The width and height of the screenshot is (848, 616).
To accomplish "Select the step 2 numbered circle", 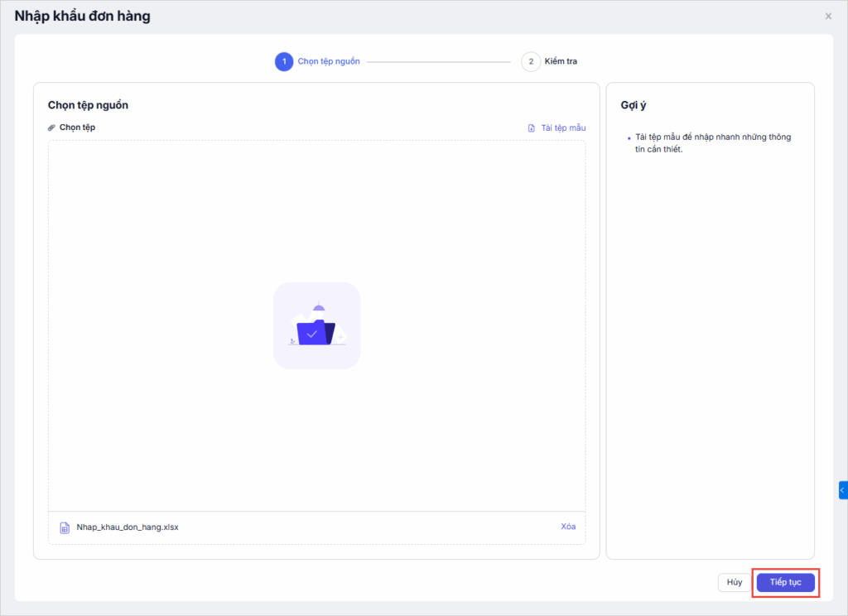I will coord(531,62).
